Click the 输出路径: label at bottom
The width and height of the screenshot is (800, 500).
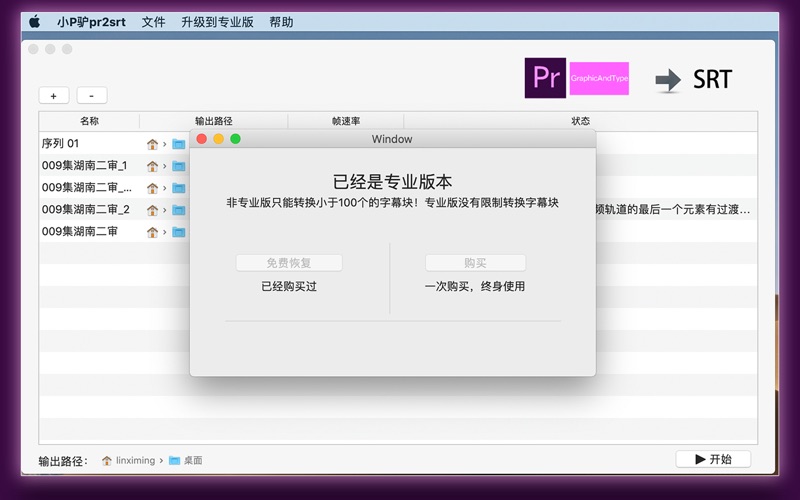tap(63, 461)
